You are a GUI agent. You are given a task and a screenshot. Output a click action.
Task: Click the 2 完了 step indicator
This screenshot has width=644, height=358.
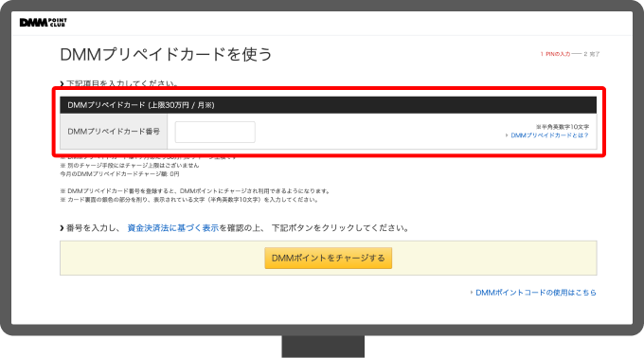[592, 54]
